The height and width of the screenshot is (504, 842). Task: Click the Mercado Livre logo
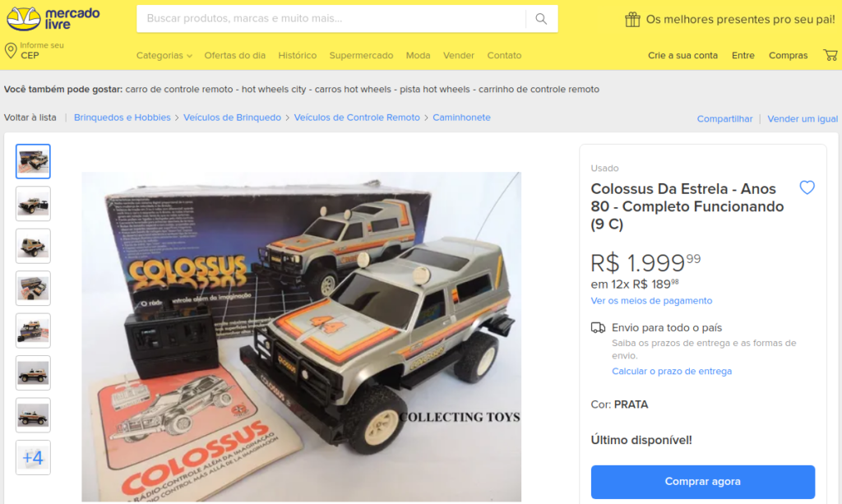(53, 19)
